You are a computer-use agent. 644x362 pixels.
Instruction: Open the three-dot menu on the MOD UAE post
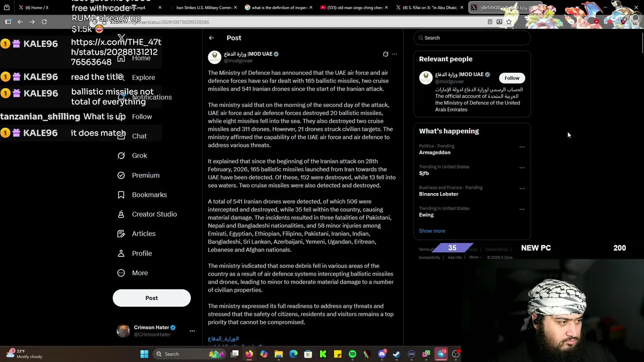coord(394,54)
